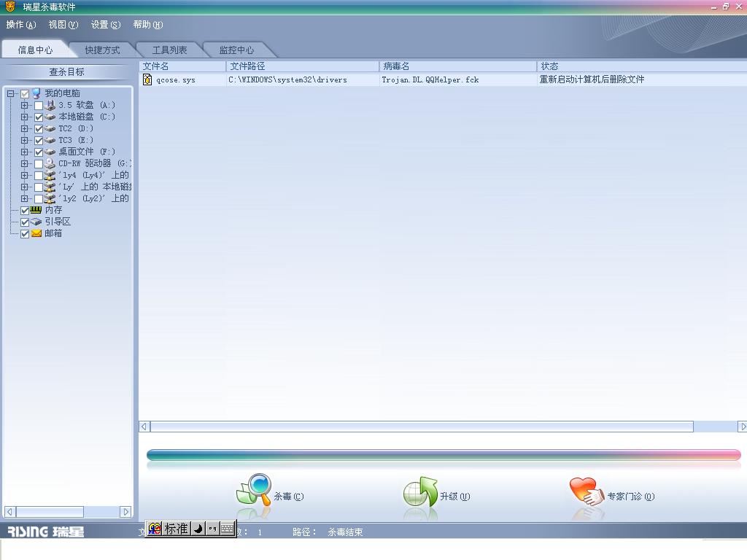Expand the desktop files (F:) node
The width and height of the screenshot is (747, 560).
click(x=24, y=152)
